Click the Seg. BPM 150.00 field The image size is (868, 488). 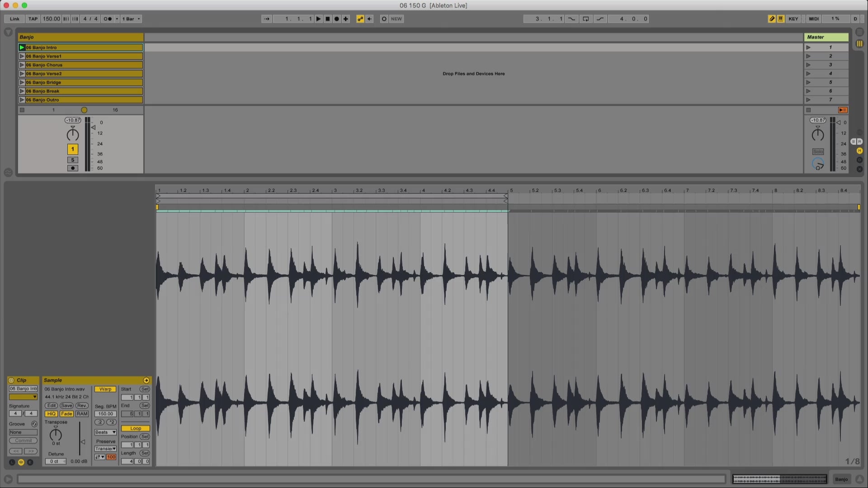click(x=105, y=414)
